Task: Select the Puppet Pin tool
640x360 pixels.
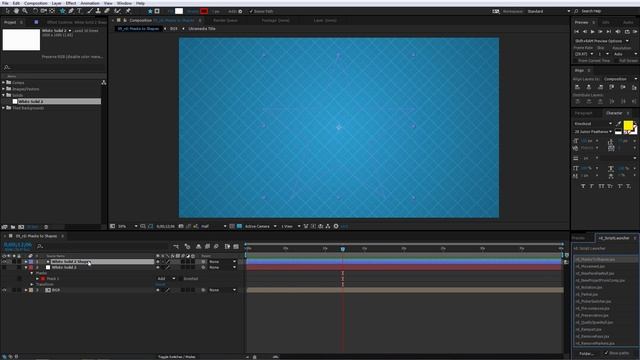Action: point(128,11)
